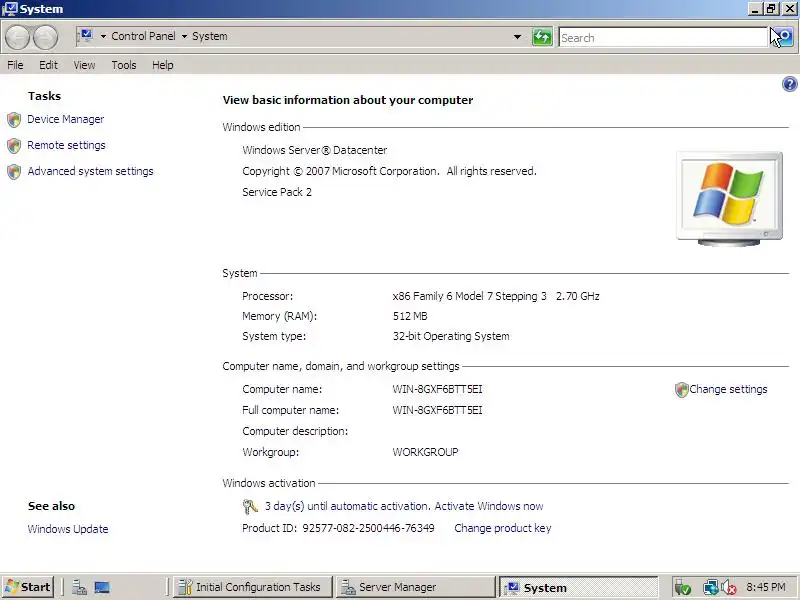The width and height of the screenshot is (800, 600).
Task: Click into the Search box
Action: [x=663, y=37]
